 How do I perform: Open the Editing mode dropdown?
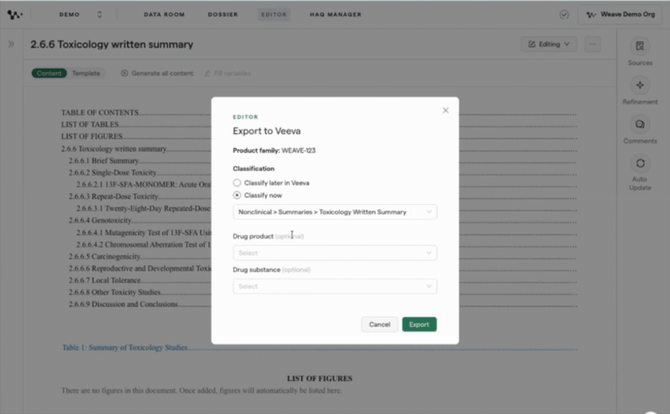click(549, 44)
